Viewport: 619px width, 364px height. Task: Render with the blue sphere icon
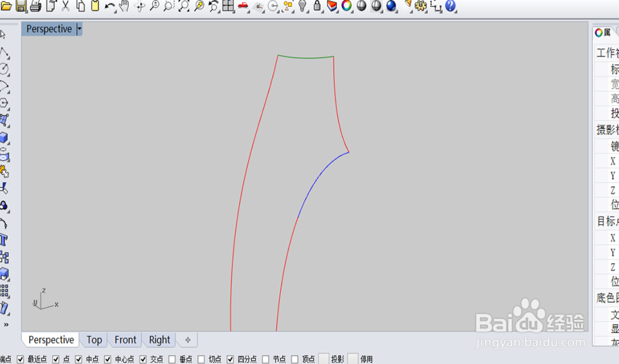point(391,6)
